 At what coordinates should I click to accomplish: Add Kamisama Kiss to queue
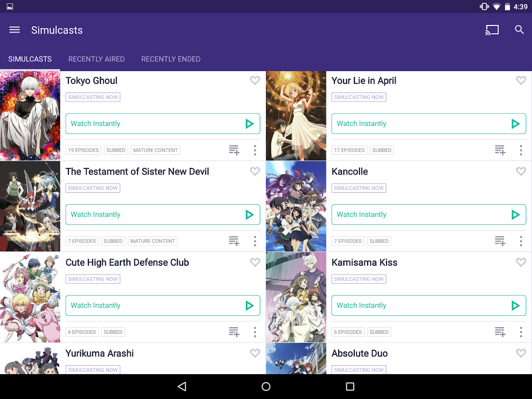click(x=500, y=332)
